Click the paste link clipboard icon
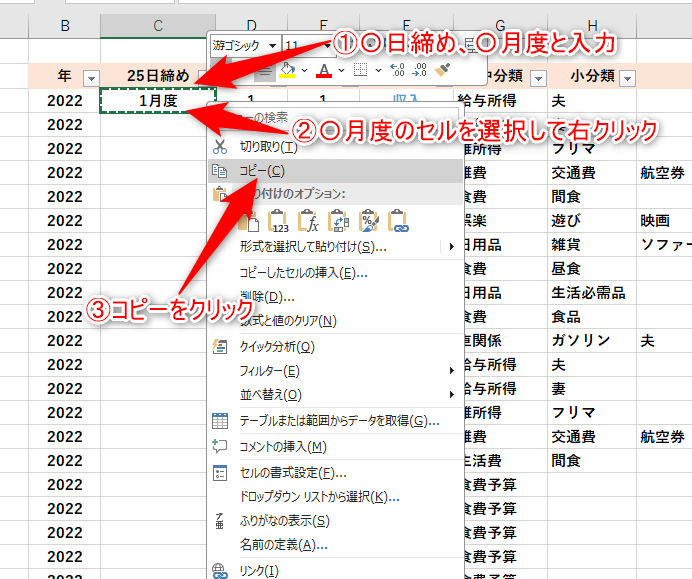This screenshot has width=692, height=579. pyautogui.click(x=398, y=221)
